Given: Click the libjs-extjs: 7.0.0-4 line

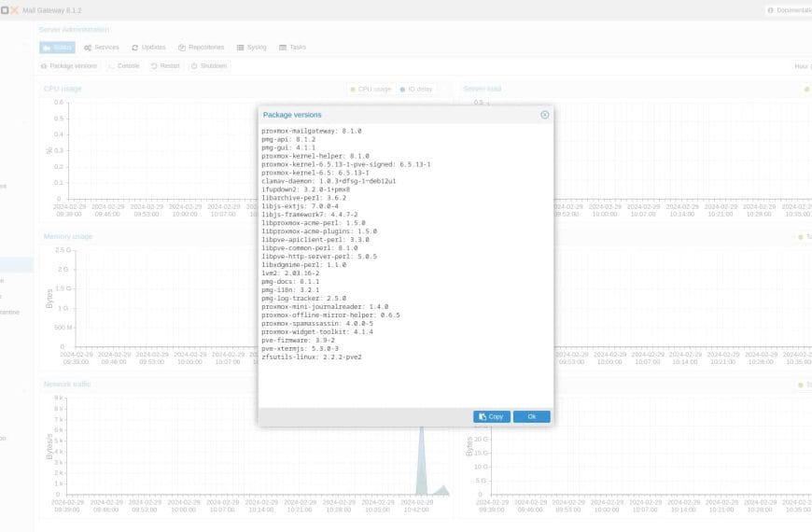Looking at the screenshot, I should click(x=300, y=206).
